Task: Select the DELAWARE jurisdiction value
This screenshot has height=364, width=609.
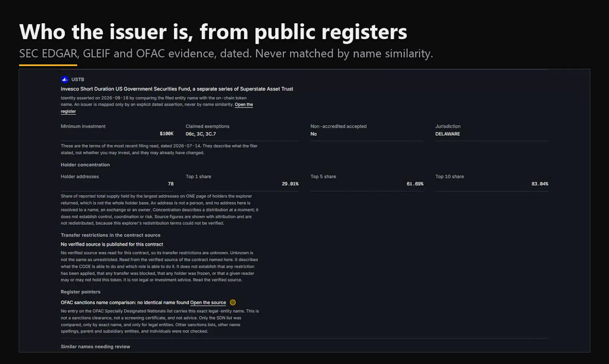Action: click(x=448, y=134)
